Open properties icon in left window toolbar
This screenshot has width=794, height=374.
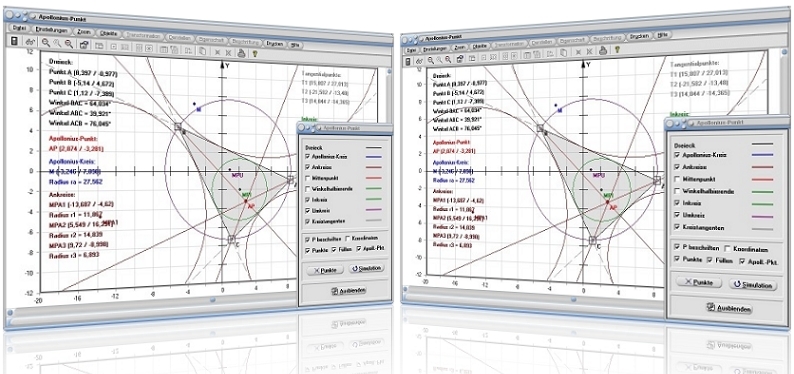[84, 45]
